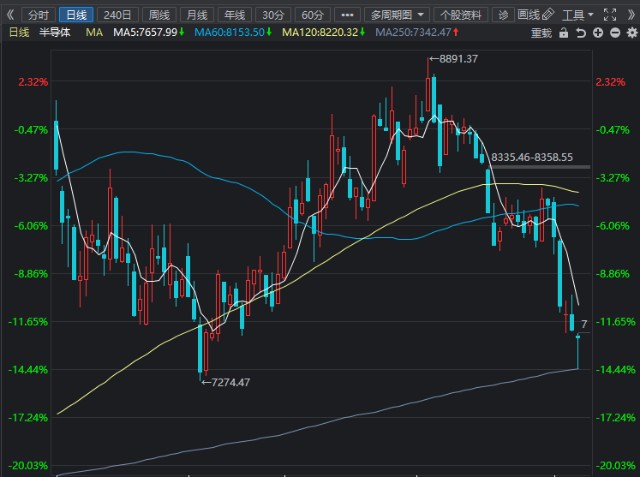640x477 pixels.
Task: Select the 60分 period tab
Action: (312, 15)
